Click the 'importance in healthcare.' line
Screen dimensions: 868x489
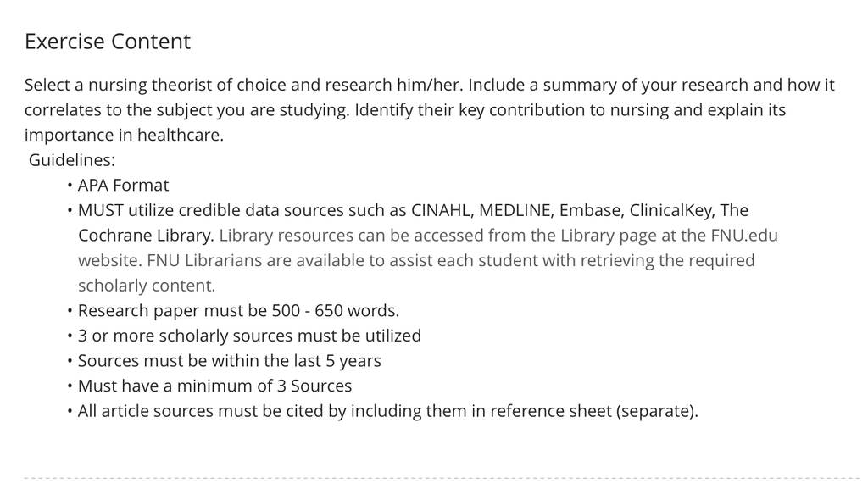pos(124,135)
